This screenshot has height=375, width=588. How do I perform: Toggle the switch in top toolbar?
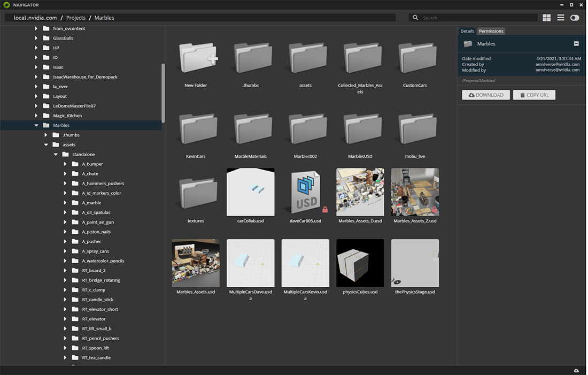pos(575,18)
